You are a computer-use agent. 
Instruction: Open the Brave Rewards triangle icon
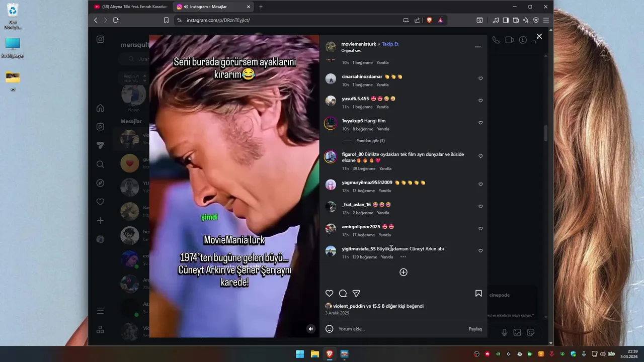pyautogui.click(x=440, y=20)
